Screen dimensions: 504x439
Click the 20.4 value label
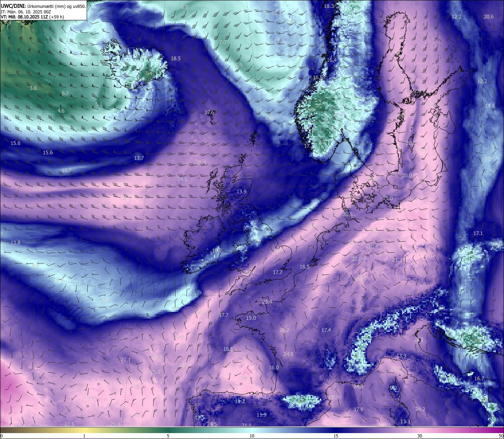pos(373,246)
